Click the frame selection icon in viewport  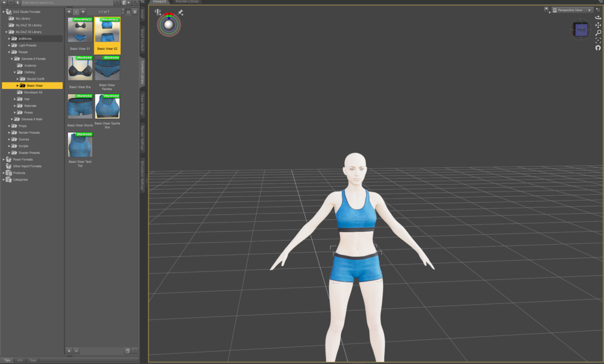pos(598,40)
